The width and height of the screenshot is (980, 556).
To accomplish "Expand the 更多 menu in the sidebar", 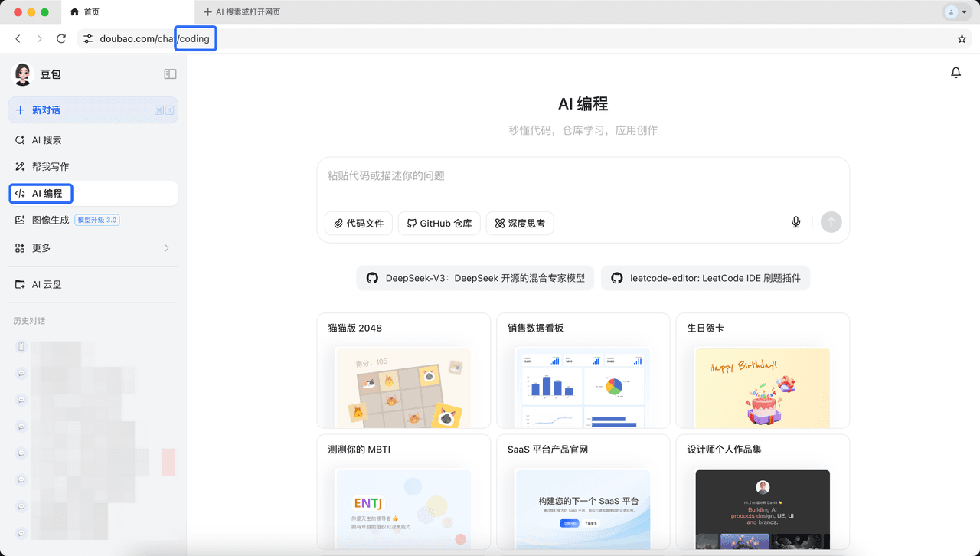I will click(93, 248).
